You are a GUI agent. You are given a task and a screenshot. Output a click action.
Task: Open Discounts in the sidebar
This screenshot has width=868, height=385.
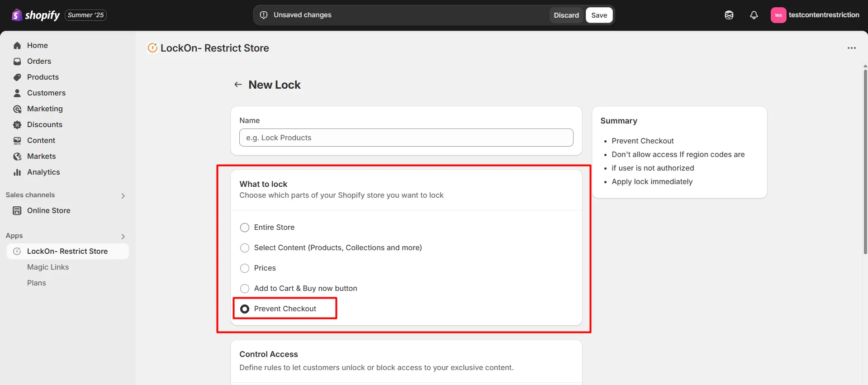[x=68, y=124]
